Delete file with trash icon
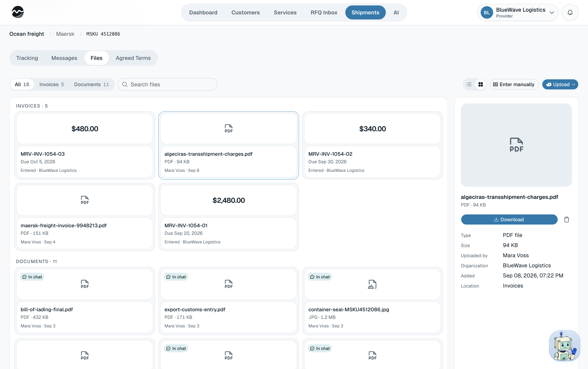The height and width of the screenshot is (369, 588). pos(567,219)
